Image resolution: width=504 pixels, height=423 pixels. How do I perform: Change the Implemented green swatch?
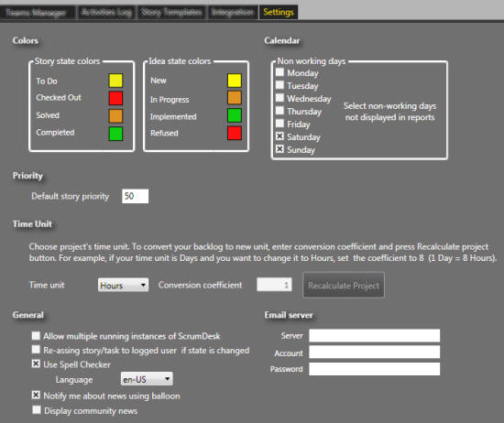235,115
